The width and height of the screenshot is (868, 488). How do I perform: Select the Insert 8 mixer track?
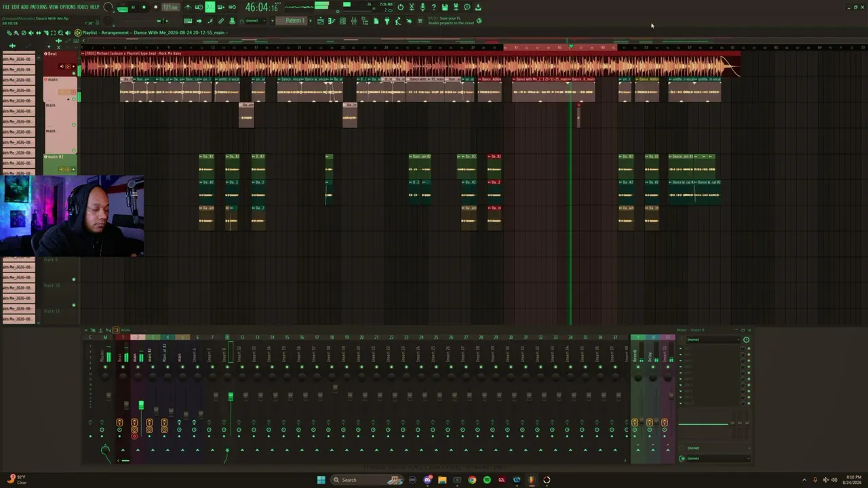227,356
